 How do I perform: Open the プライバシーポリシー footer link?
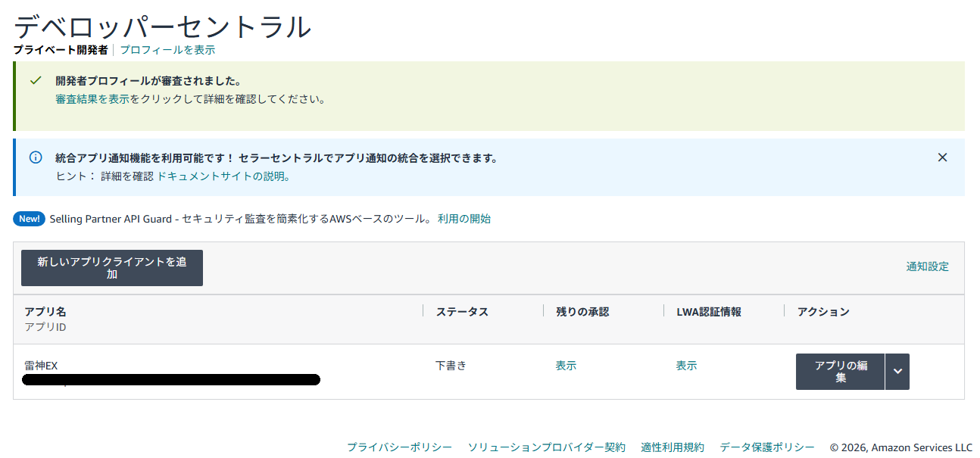399,447
